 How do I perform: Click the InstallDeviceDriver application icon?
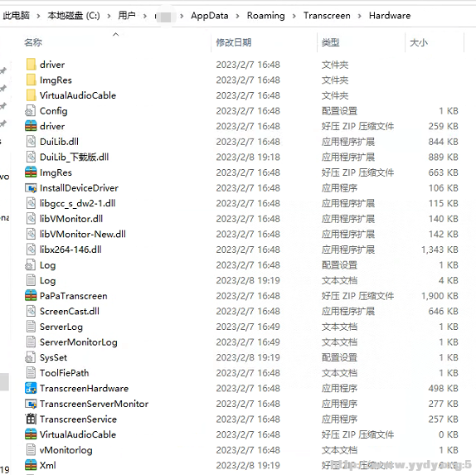[31, 188]
